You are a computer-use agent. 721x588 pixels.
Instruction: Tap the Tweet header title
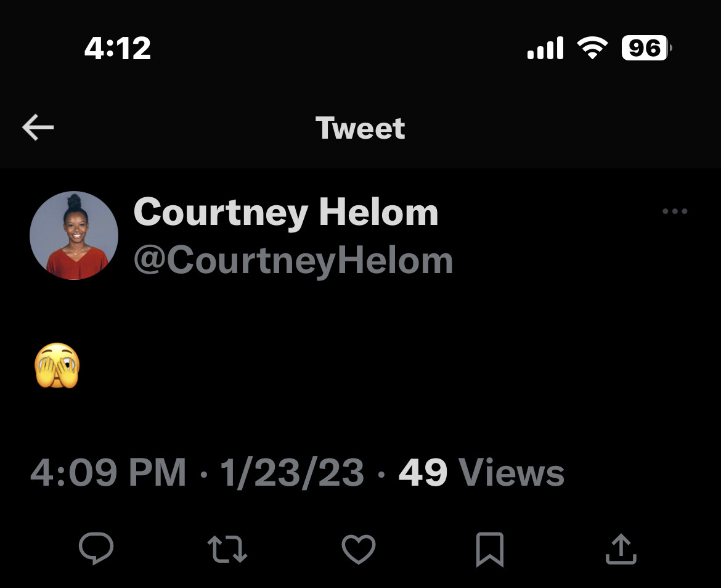click(x=360, y=128)
